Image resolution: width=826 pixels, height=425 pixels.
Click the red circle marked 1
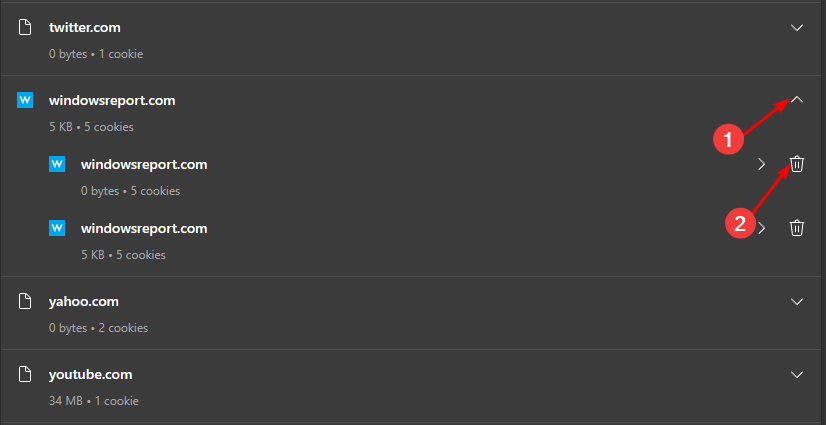click(729, 140)
